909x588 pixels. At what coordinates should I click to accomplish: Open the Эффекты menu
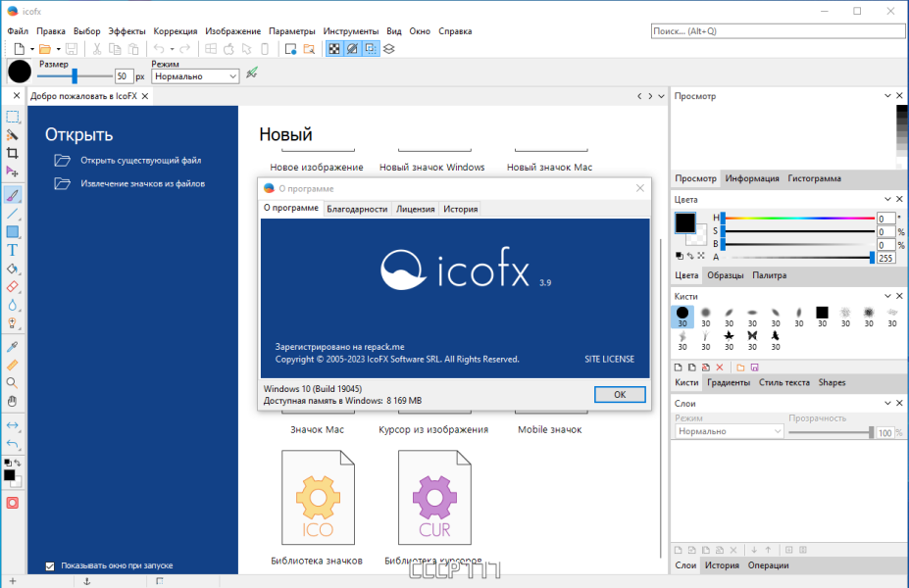click(x=126, y=31)
